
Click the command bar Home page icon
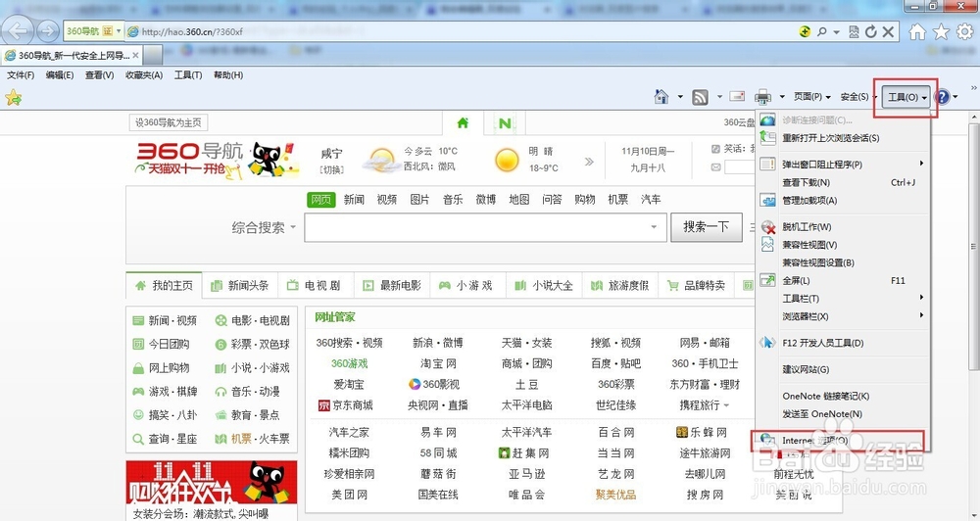(x=661, y=97)
